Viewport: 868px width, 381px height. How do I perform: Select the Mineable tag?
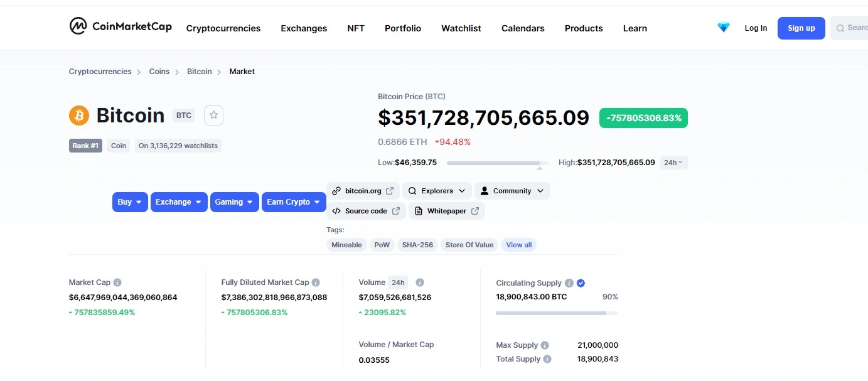click(346, 245)
